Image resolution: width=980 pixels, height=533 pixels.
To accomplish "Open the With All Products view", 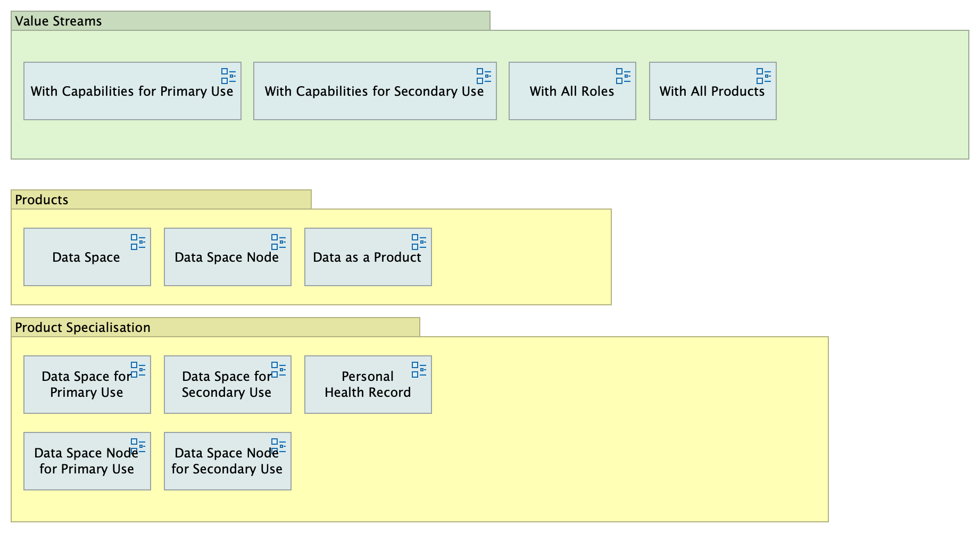I will pos(712,98).
